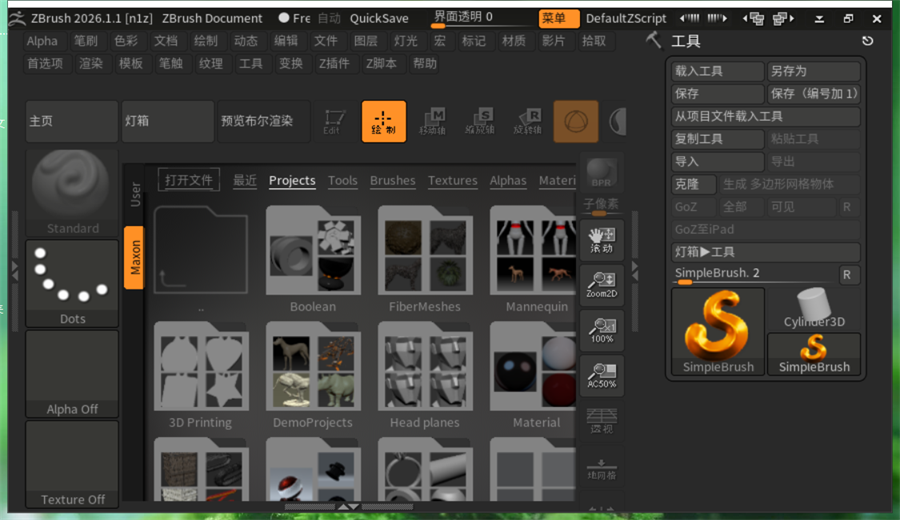
Task: Click QuickSave in the title bar
Action: [x=379, y=18]
